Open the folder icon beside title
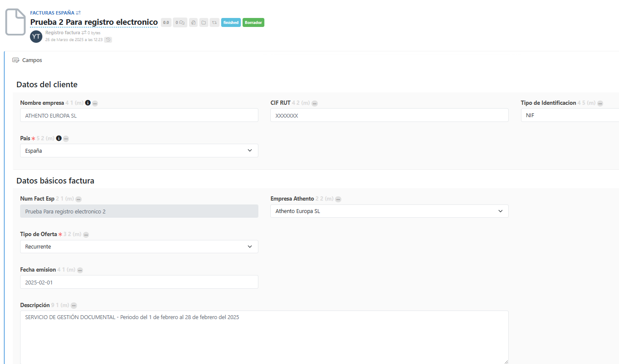The image size is (619, 364). click(204, 23)
